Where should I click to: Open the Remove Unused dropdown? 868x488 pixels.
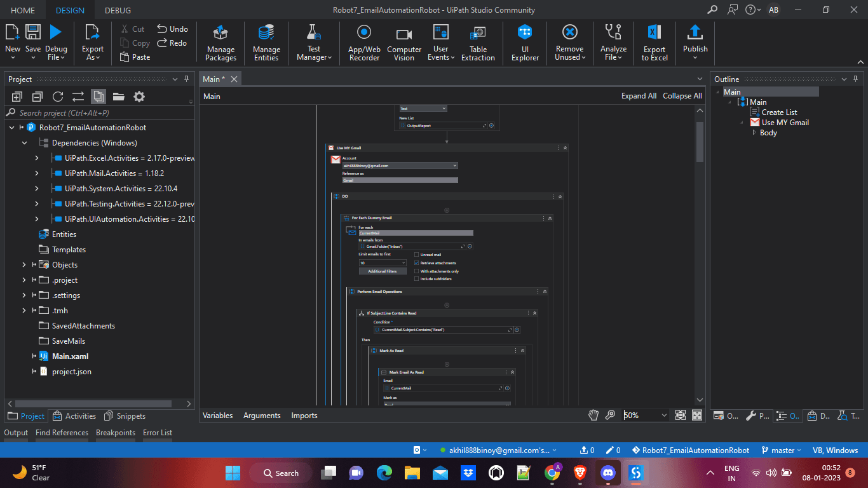pos(585,57)
